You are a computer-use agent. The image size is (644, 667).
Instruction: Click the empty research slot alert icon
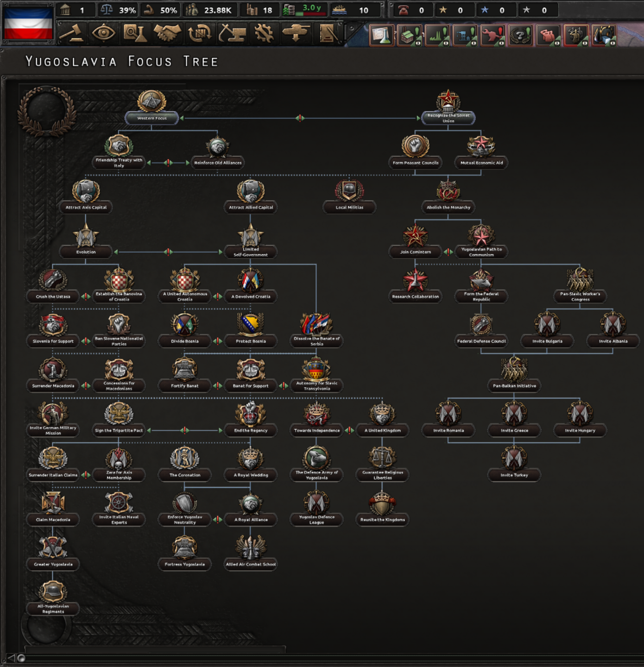click(x=381, y=35)
